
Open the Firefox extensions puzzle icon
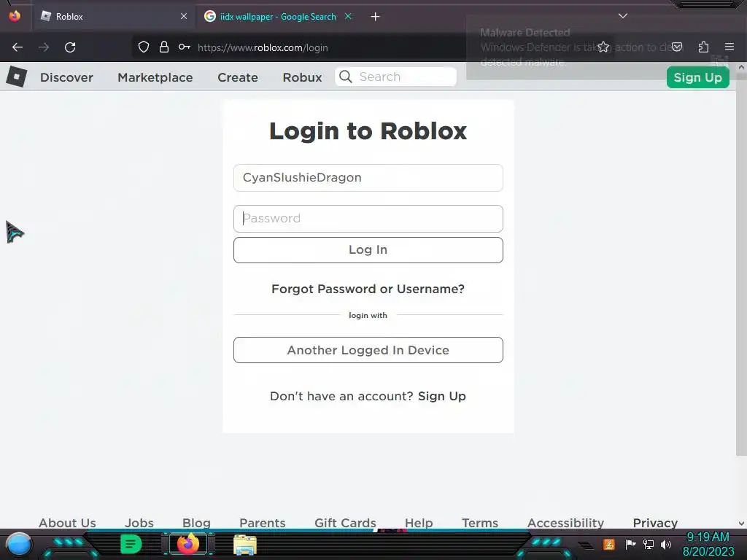703,47
